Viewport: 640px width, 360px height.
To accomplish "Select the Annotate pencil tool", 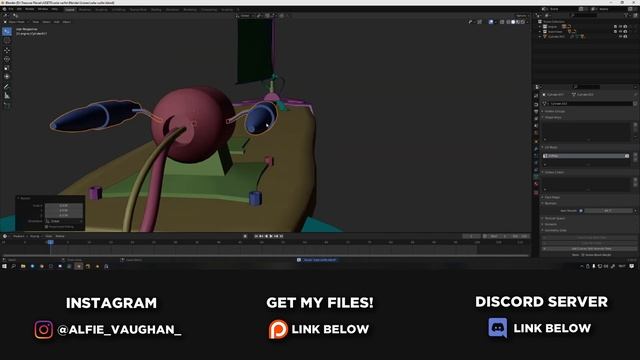I will [7, 87].
